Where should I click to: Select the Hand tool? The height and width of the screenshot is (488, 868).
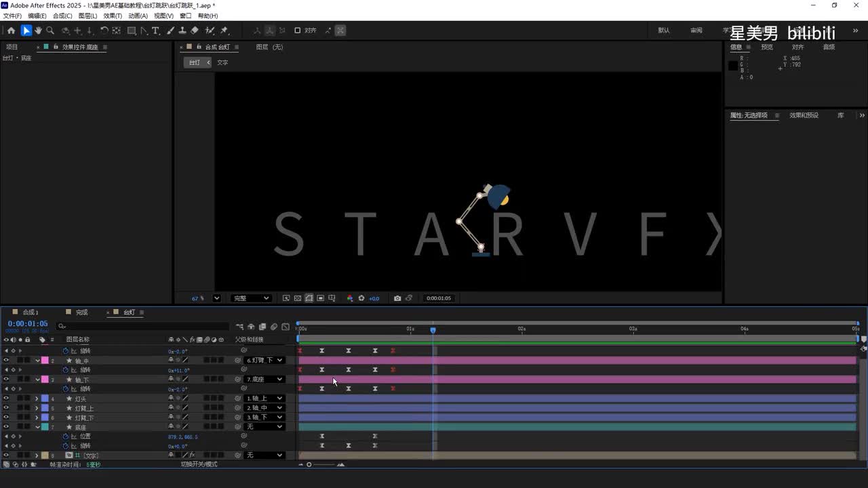coord(38,30)
